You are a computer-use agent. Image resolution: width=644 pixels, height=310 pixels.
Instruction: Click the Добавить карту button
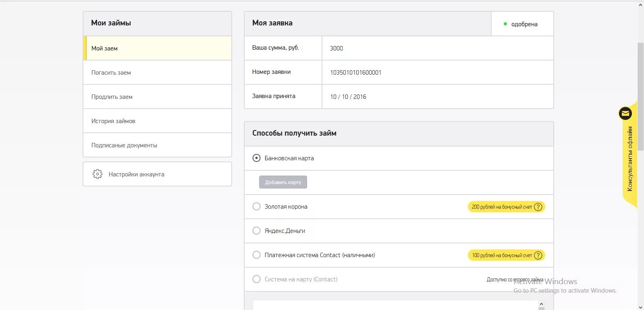[283, 182]
